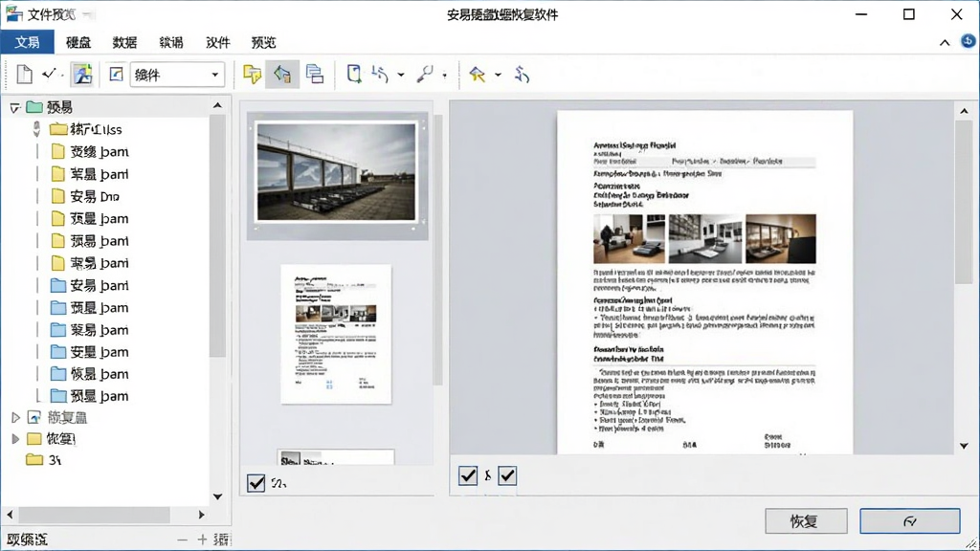Viewport: 980px width, 551px height.
Task: Toggle the checkbox below the thumbnail list
Action: click(x=256, y=483)
